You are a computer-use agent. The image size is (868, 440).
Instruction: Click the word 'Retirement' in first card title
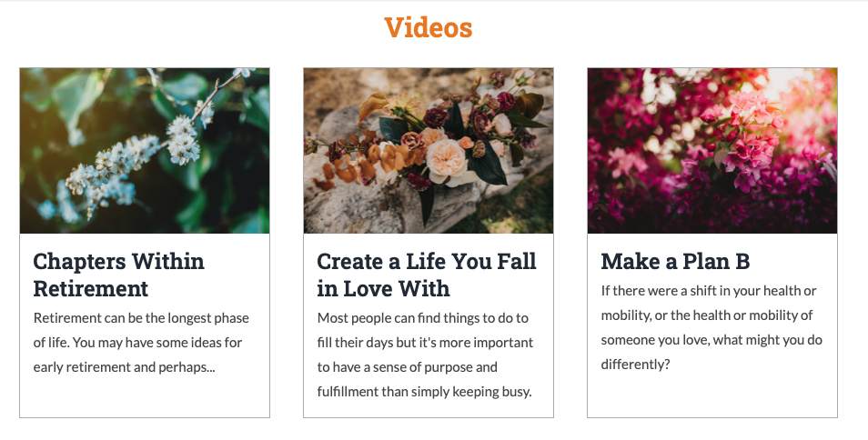tap(91, 288)
